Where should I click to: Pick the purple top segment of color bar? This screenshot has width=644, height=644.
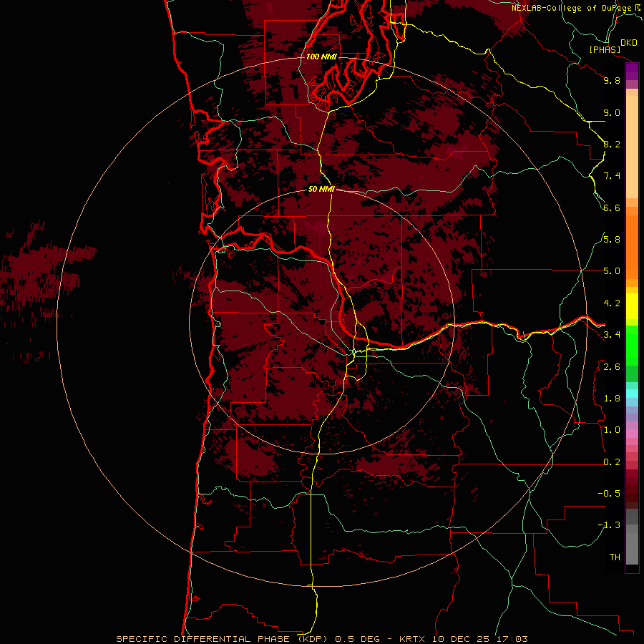632,72
